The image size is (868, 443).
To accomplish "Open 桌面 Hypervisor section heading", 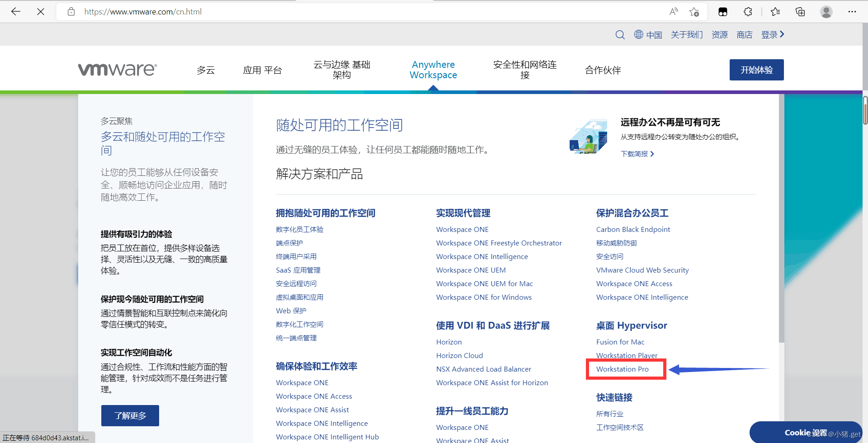I will click(632, 325).
